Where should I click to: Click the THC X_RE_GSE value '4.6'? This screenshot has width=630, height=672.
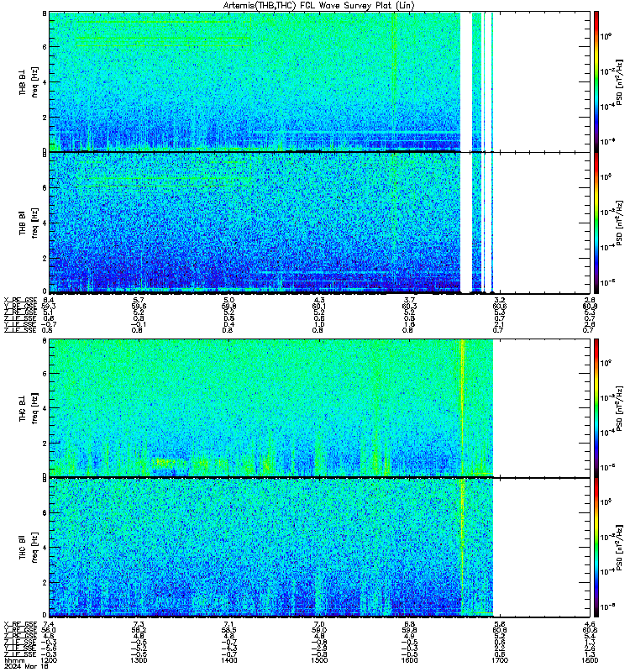pos(590,624)
